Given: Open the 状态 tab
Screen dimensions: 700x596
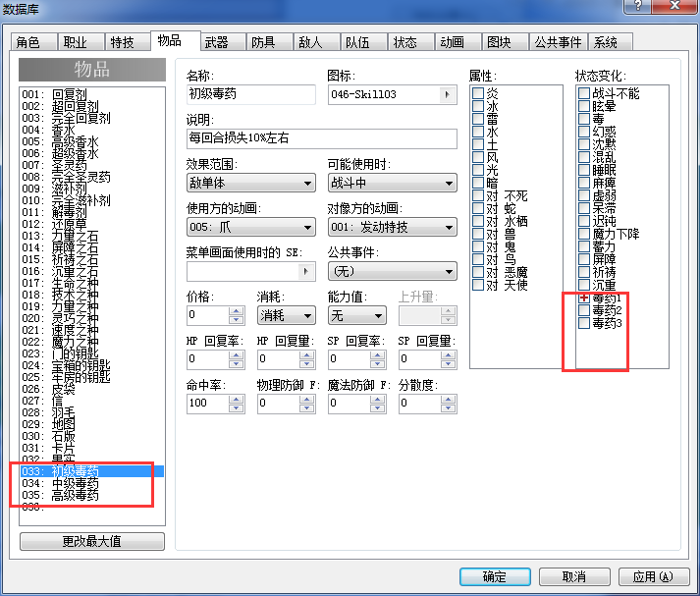Looking at the screenshot, I should click(x=410, y=42).
